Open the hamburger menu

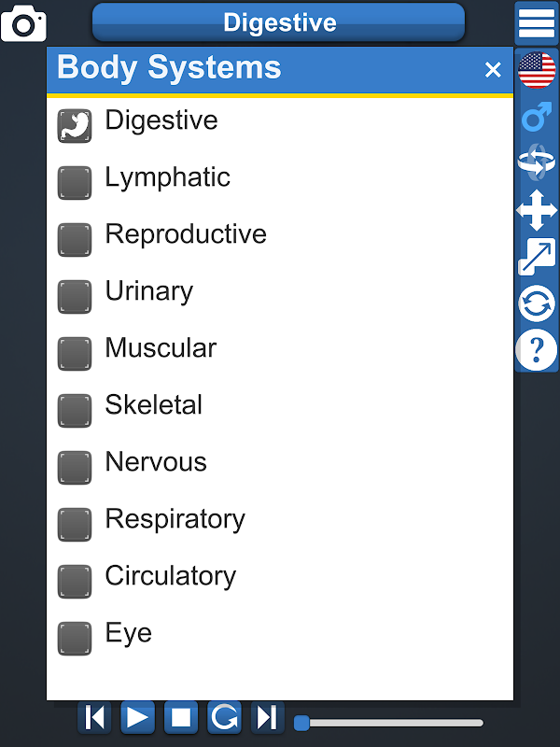click(x=537, y=23)
